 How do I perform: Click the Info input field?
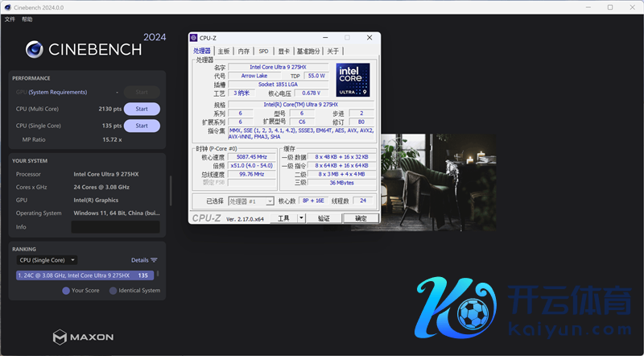(x=115, y=227)
